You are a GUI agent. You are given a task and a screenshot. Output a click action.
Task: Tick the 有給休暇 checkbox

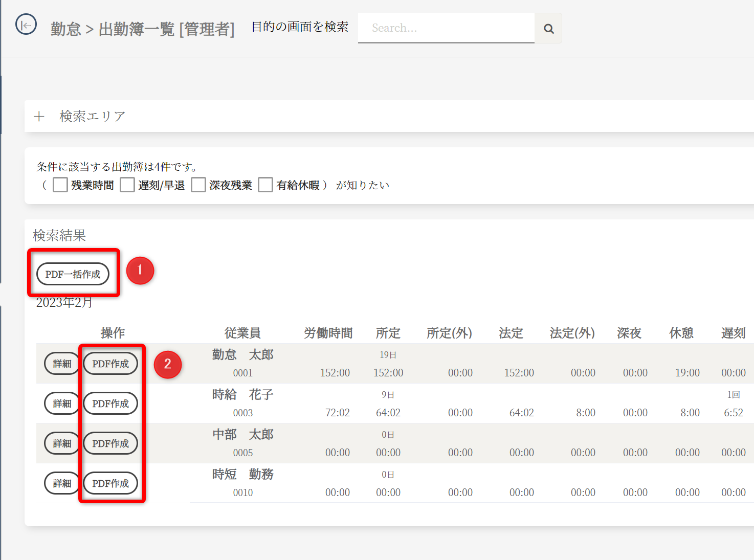[265, 185]
